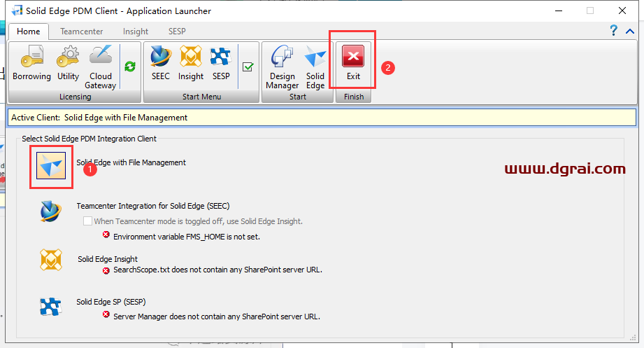Select Insight in the Start Menu ribbon group
644x348 pixels.
[191, 62]
